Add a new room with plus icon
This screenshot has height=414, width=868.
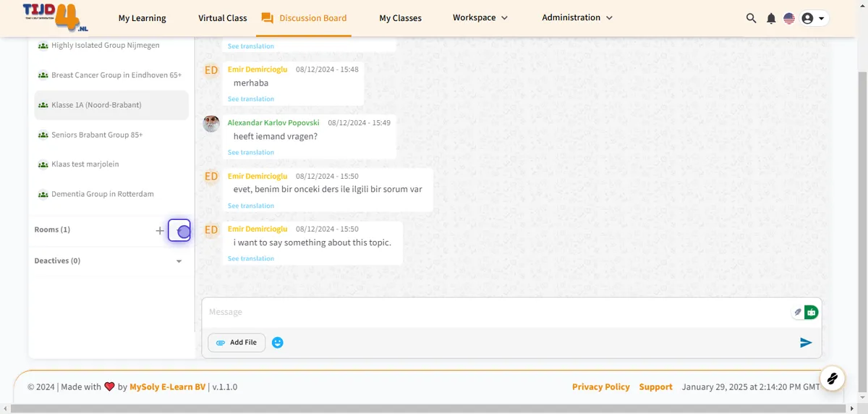tap(160, 230)
